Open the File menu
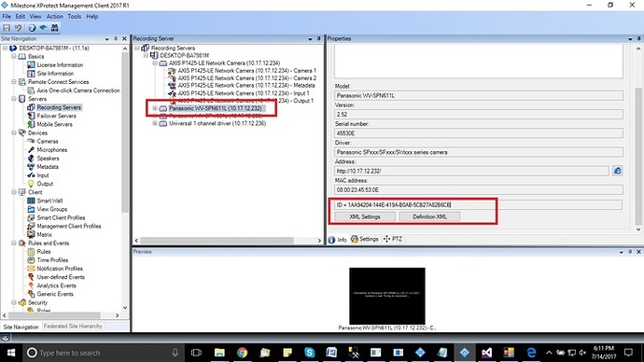Screen dimensions: 644x362 point(7,17)
